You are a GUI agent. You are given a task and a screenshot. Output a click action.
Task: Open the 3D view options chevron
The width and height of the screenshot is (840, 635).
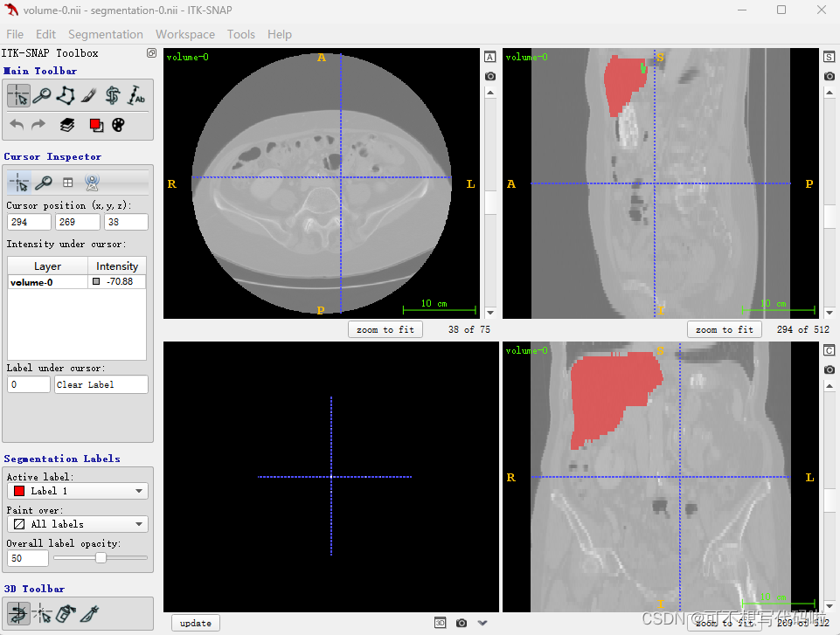[x=482, y=623]
